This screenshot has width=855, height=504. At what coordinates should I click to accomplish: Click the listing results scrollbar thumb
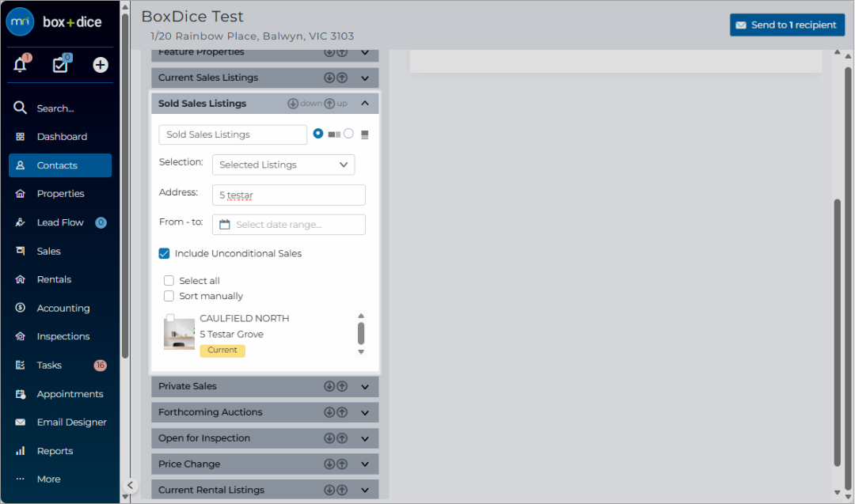[361, 333]
